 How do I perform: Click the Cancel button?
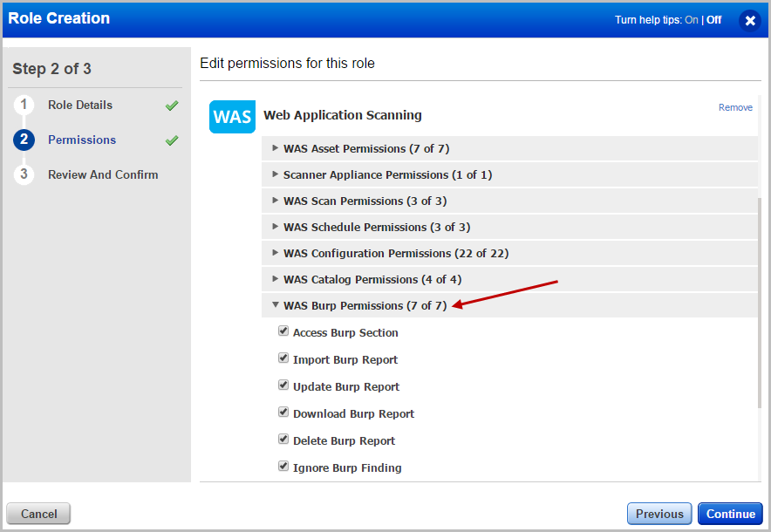pos(38,514)
